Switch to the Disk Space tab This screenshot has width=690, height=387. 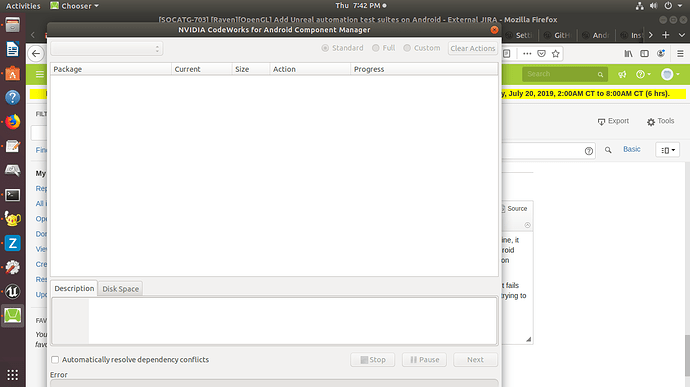click(x=121, y=289)
